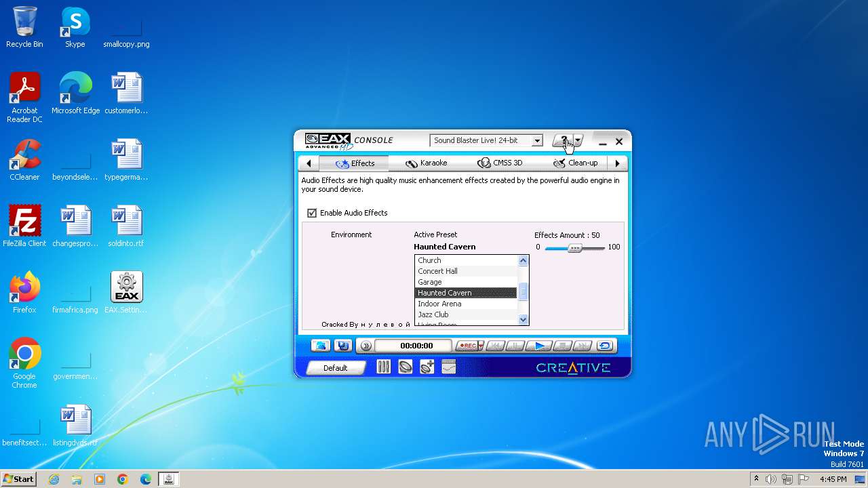This screenshot has width=868, height=488.
Task: Select the Jazz Club preset
Action: coord(466,314)
